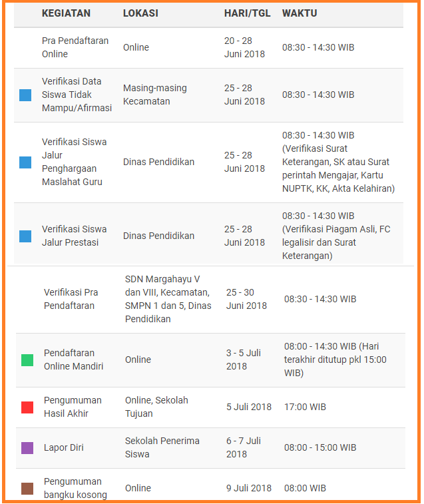This screenshot has width=424, height=504.
Task: Click the HARI/TGL column header
Action: [247, 13]
